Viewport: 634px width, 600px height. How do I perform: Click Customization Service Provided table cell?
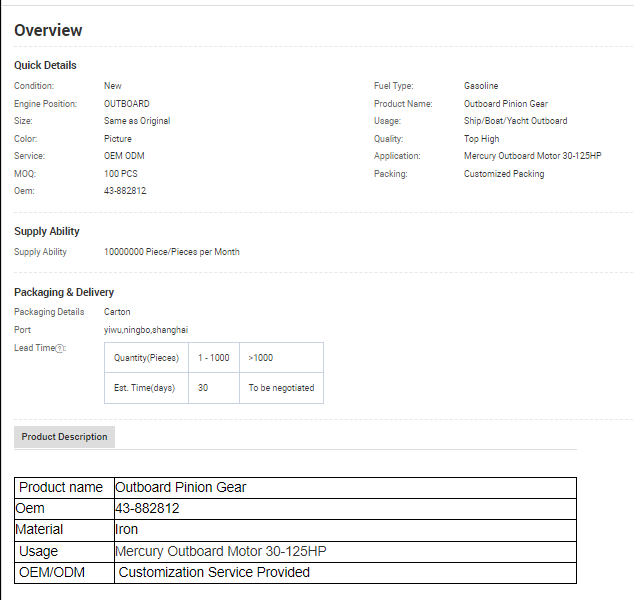click(x=214, y=573)
